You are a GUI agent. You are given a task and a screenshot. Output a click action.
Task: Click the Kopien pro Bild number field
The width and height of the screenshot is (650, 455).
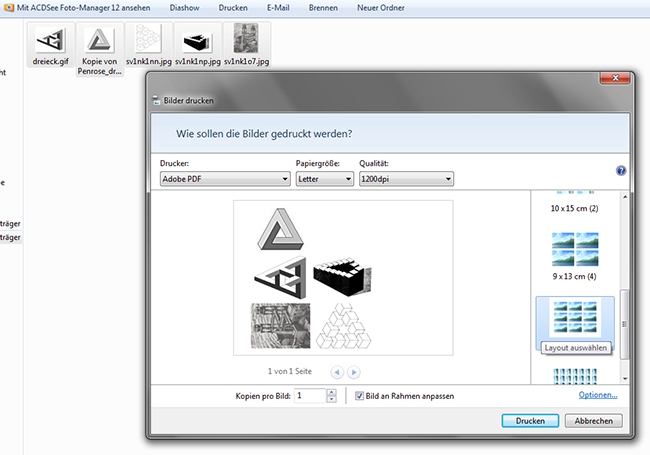point(310,396)
